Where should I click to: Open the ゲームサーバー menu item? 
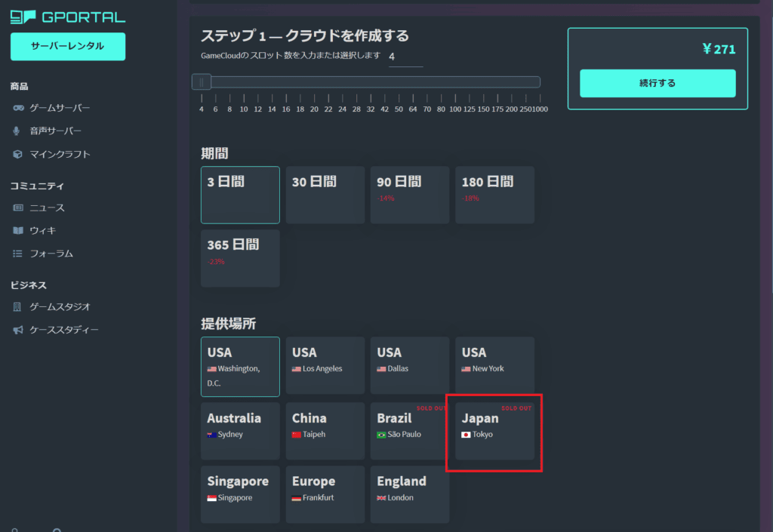coord(60,108)
